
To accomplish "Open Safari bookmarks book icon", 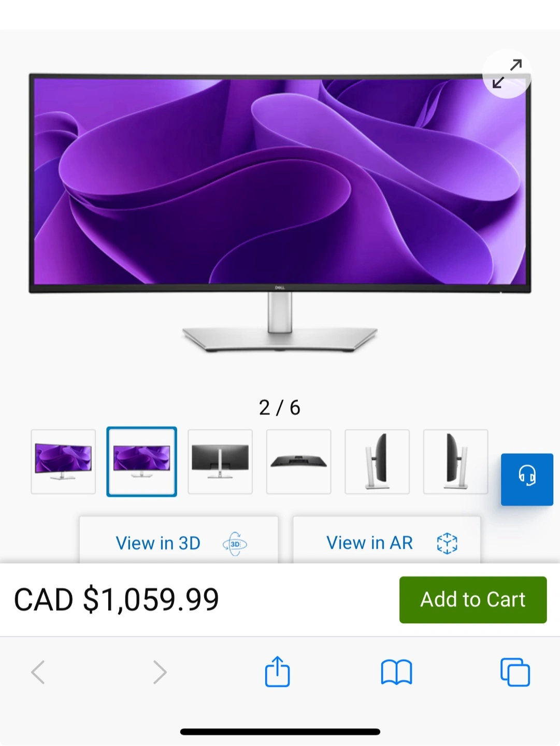I will point(396,672).
